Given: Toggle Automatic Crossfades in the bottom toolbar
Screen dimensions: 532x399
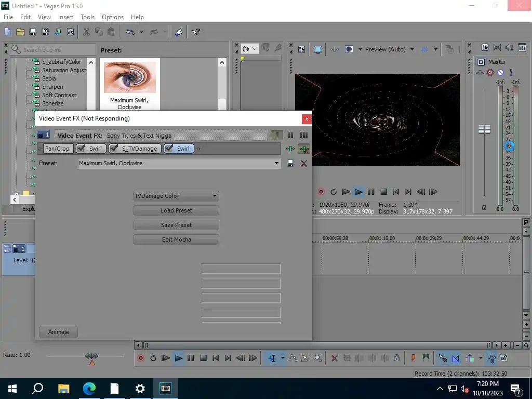Looking at the screenshot, I should (456, 358).
